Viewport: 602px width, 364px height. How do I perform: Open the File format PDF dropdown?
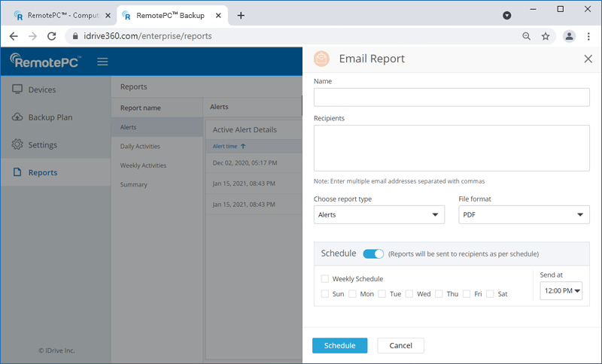pos(524,215)
